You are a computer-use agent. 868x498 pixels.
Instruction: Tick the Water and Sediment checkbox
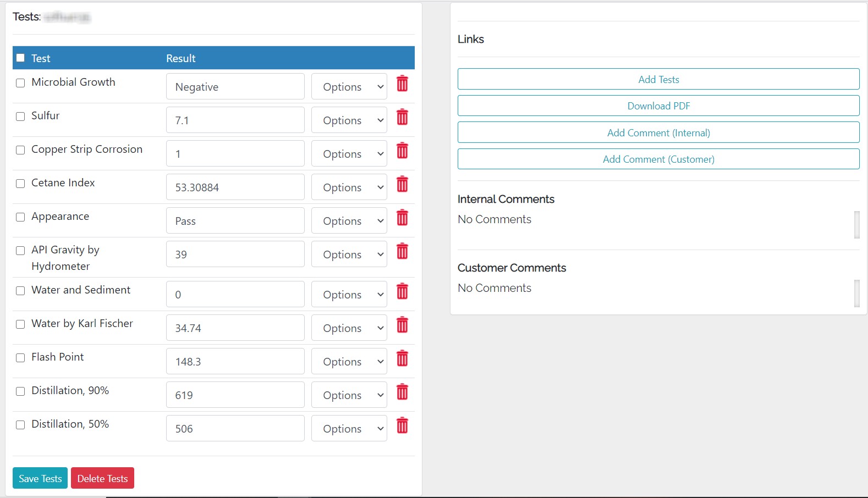click(x=20, y=291)
